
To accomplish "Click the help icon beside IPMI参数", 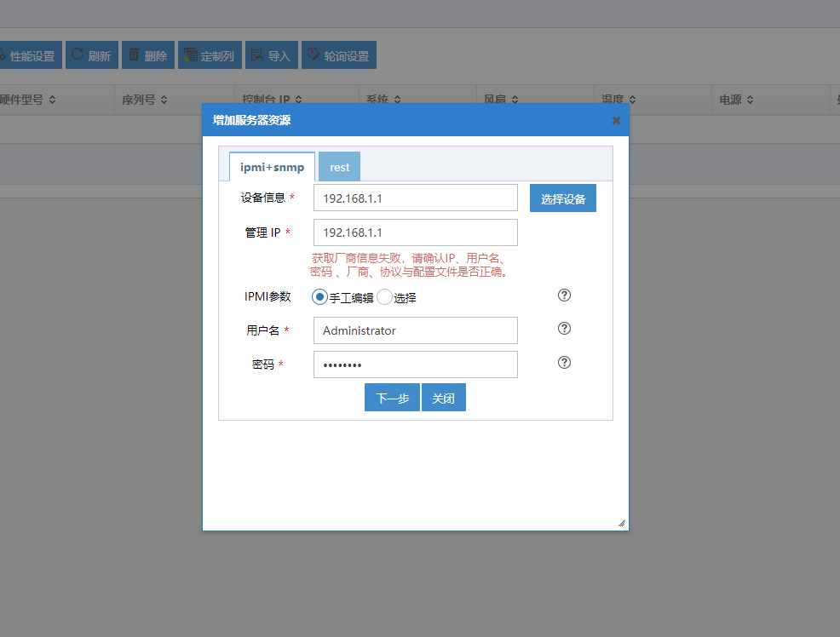I will click(564, 296).
